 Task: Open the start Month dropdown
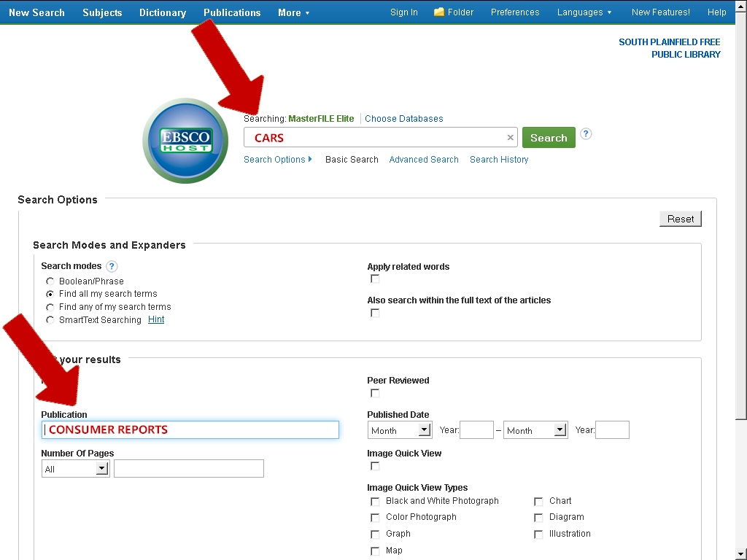click(x=400, y=430)
